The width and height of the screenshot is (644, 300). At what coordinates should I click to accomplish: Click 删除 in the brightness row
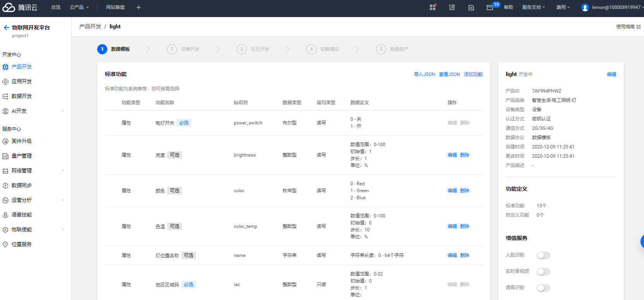465,155
